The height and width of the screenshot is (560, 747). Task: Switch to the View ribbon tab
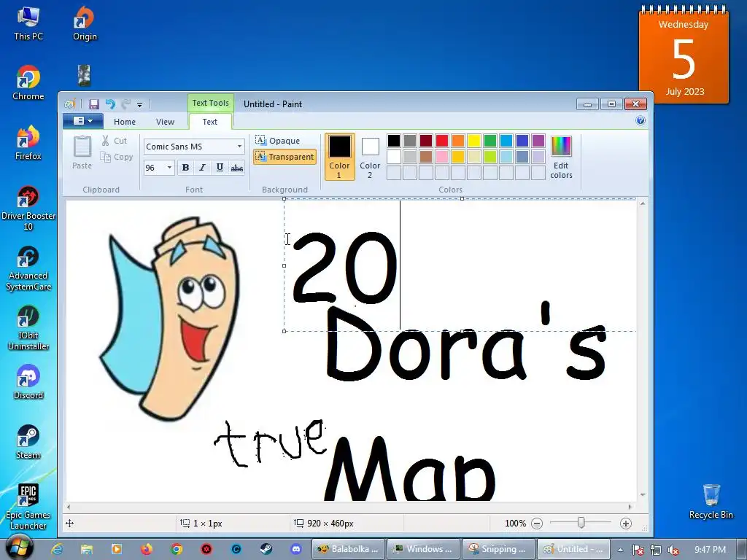pyautogui.click(x=166, y=122)
